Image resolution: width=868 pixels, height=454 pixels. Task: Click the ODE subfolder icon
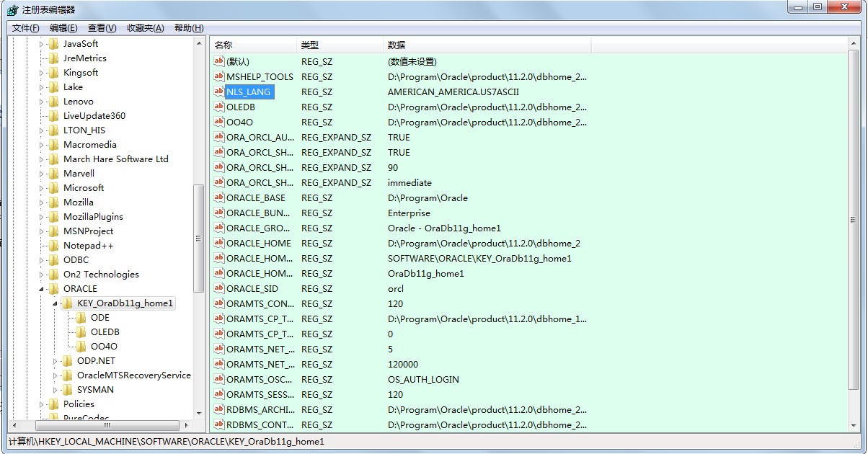point(81,317)
